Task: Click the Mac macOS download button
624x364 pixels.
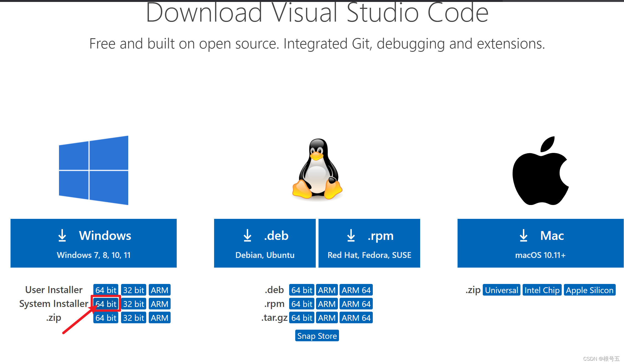Action: (540, 243)
